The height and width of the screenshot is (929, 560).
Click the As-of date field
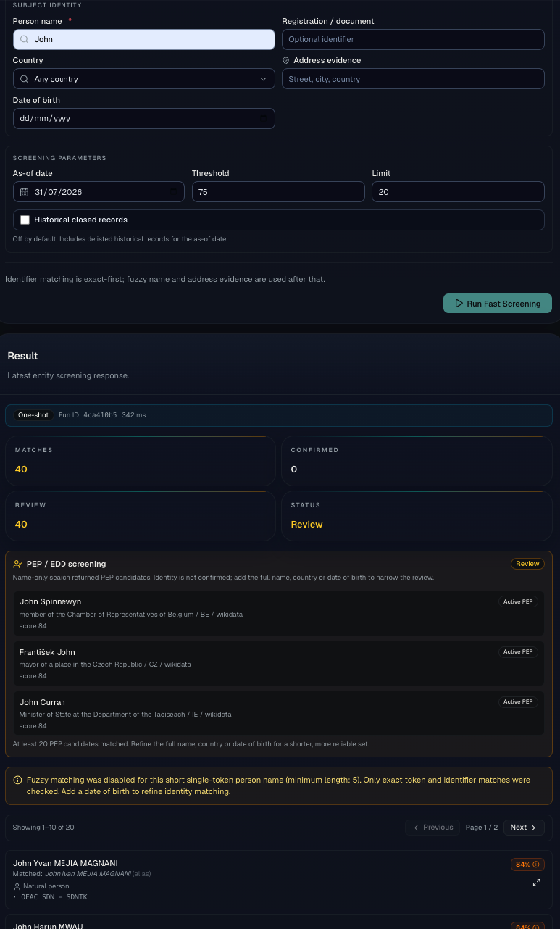[99, 192]
